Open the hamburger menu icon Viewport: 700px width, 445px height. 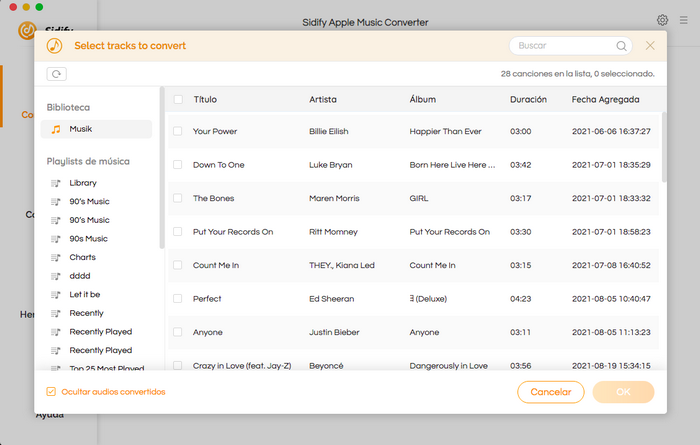pos(683,20)
